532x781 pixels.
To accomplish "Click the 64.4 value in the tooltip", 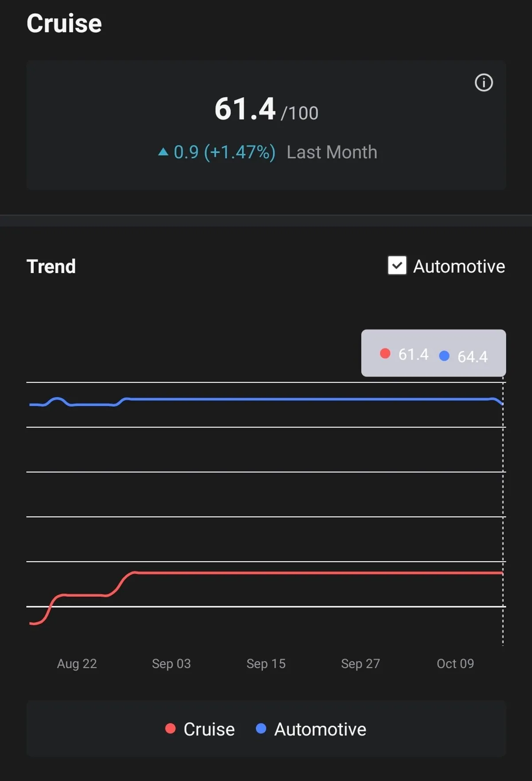I will [473, 356].
